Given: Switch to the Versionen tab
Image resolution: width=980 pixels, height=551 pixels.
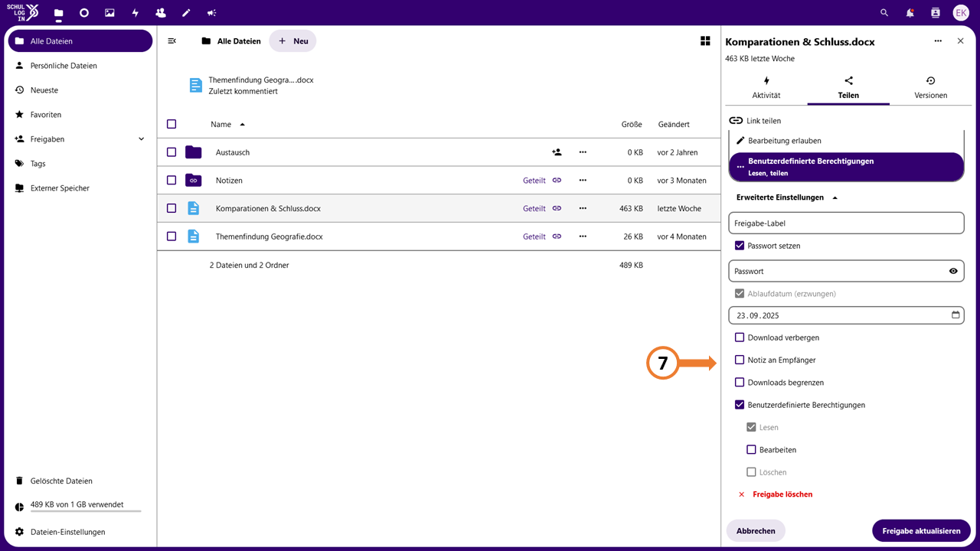Looking at the screenshot, I should (x=931, y=88).
